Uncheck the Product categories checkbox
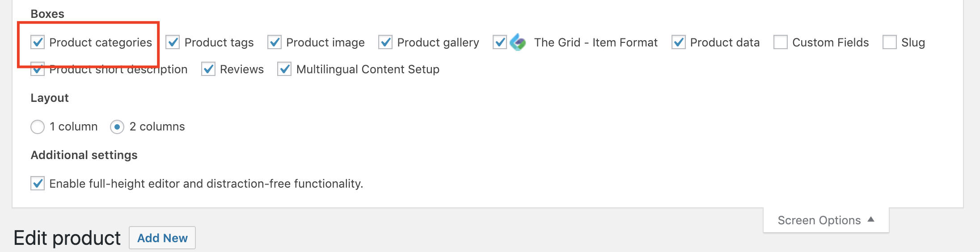This screenshot has height=252, width=980. (x=38, y=42)
